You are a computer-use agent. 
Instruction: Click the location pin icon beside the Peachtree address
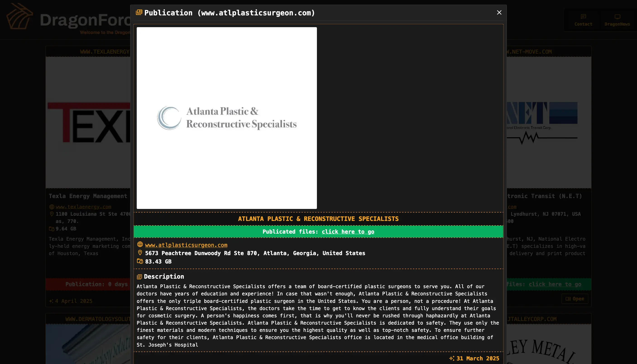[140, 253]
